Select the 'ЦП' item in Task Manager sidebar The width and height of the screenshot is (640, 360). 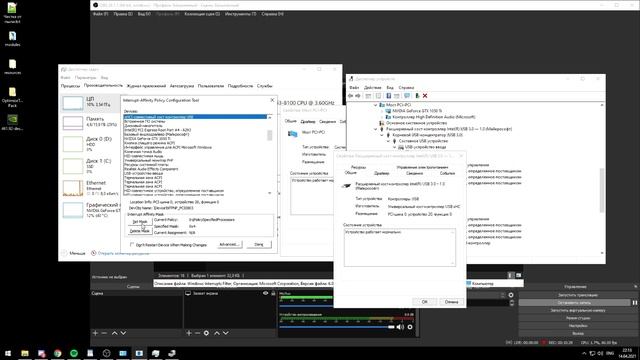[x=90, y=102]
